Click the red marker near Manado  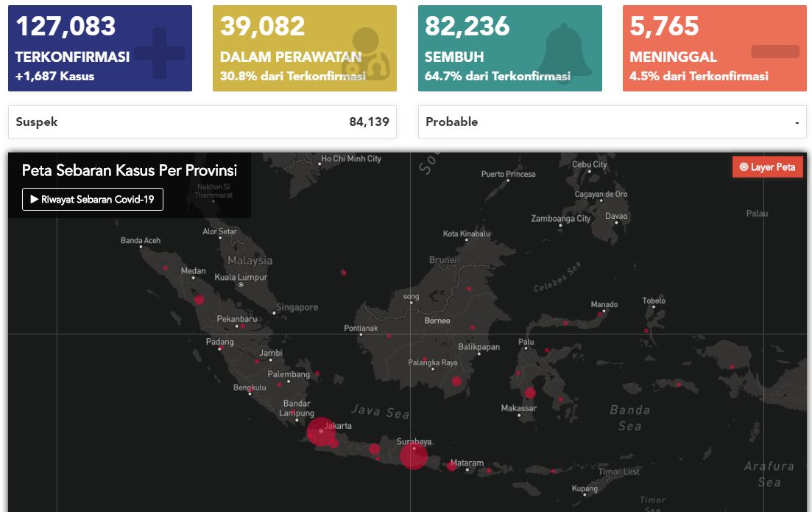click(600, 315)
